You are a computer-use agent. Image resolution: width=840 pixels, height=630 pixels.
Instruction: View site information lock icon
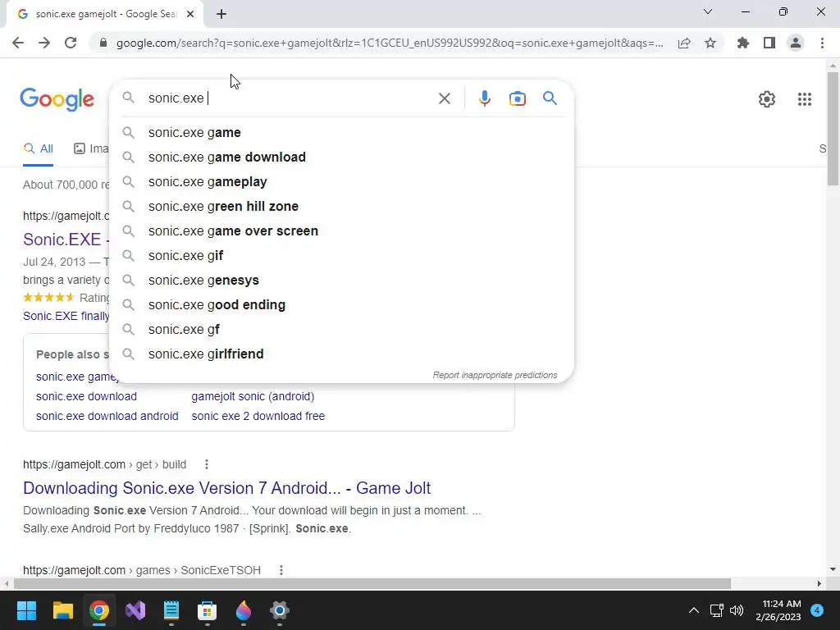coord(103,43)
